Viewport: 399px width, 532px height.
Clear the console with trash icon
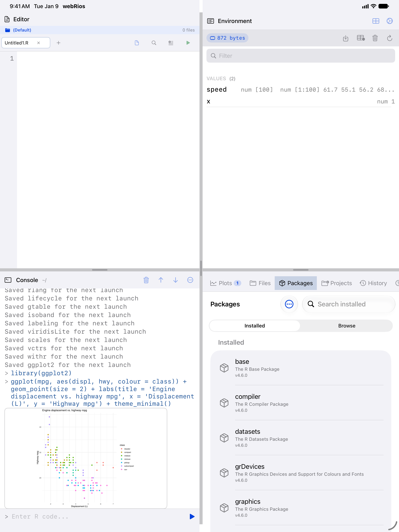click(x=146, y=280)
